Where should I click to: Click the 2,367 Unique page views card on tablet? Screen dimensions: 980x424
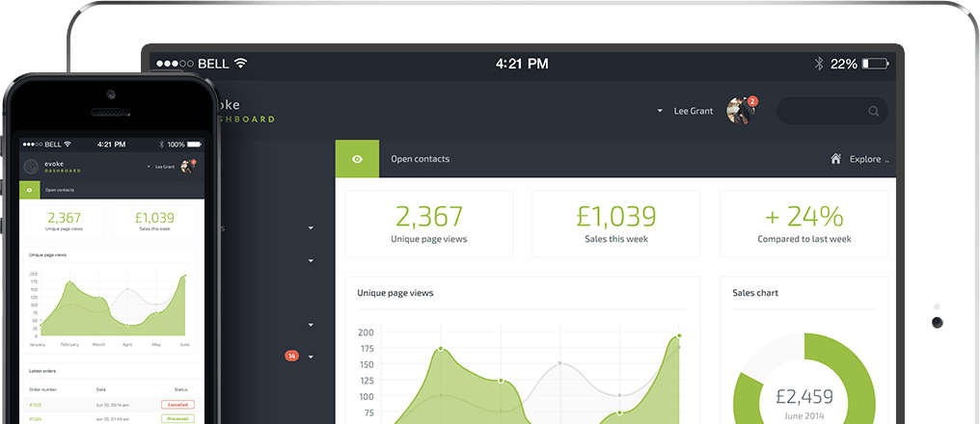pos(428,224)
